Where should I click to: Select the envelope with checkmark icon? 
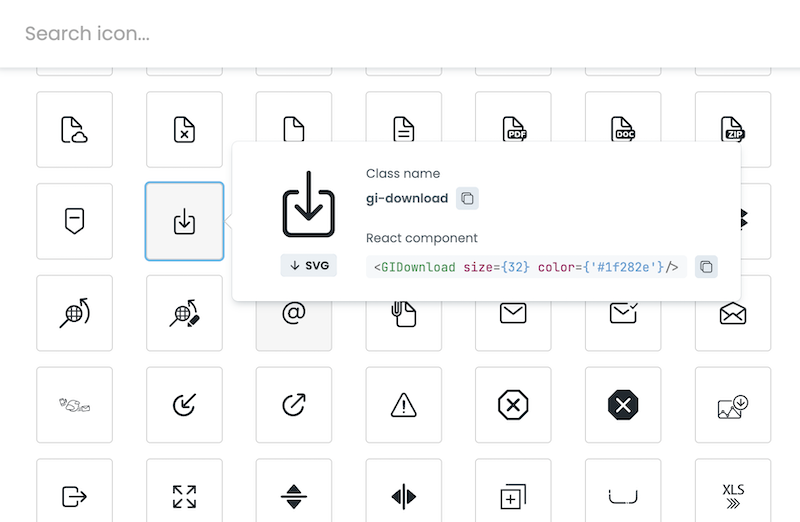(x=623, y=326)
